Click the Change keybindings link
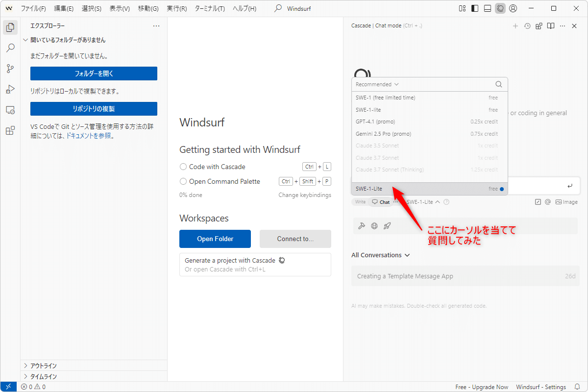The image size is (588, 392). coord(305,195)
